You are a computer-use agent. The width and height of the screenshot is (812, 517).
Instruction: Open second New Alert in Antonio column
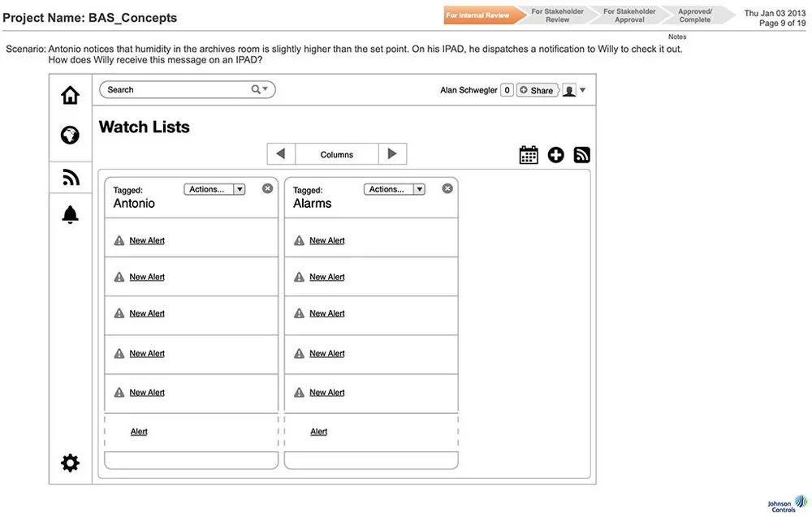[x=147, y=277]
